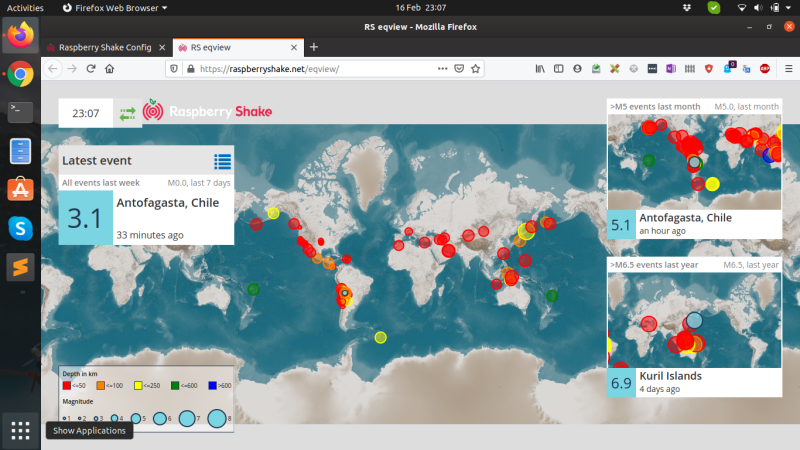Click the magnitude 6 legend circle

point(160,418)
